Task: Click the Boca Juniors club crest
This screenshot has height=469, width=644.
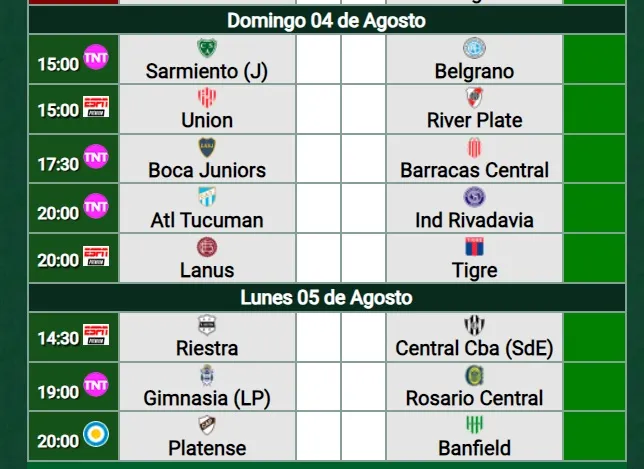Action: pyautogui.click(x=207, y=147)
